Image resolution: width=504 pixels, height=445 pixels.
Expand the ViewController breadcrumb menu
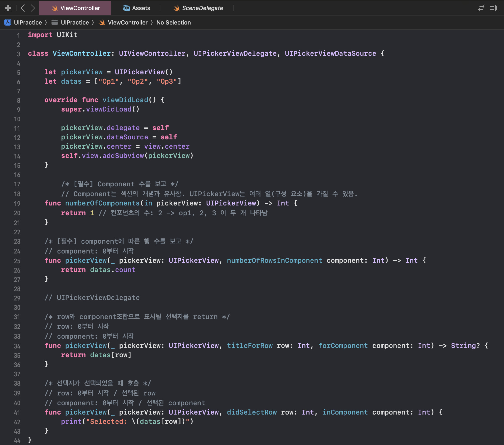click(x=128, y=22)
